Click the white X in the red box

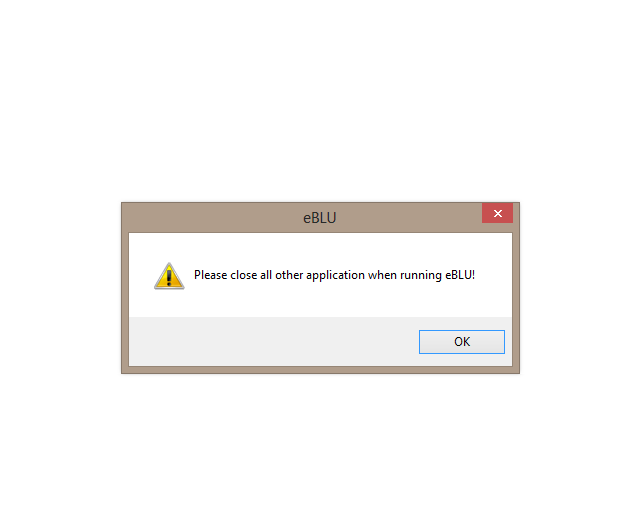point(497,213)
